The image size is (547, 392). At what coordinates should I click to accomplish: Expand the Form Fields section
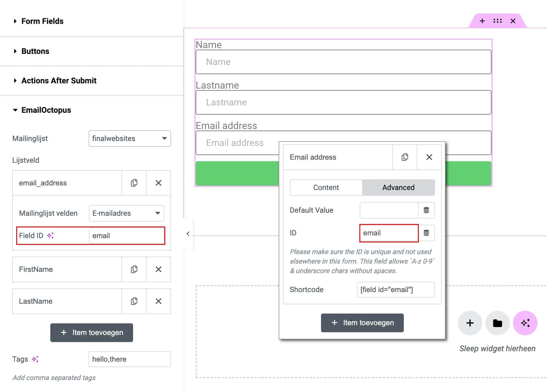[x=42, y=21]
